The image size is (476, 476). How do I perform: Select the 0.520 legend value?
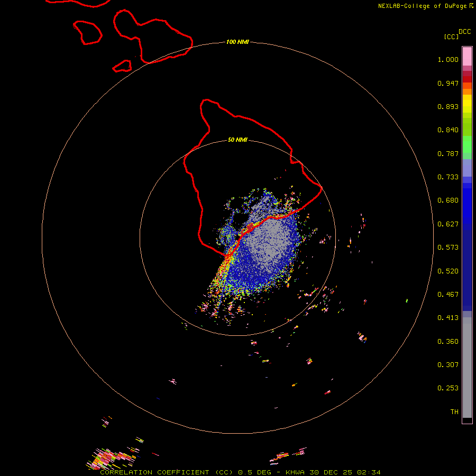pos(448,271)
